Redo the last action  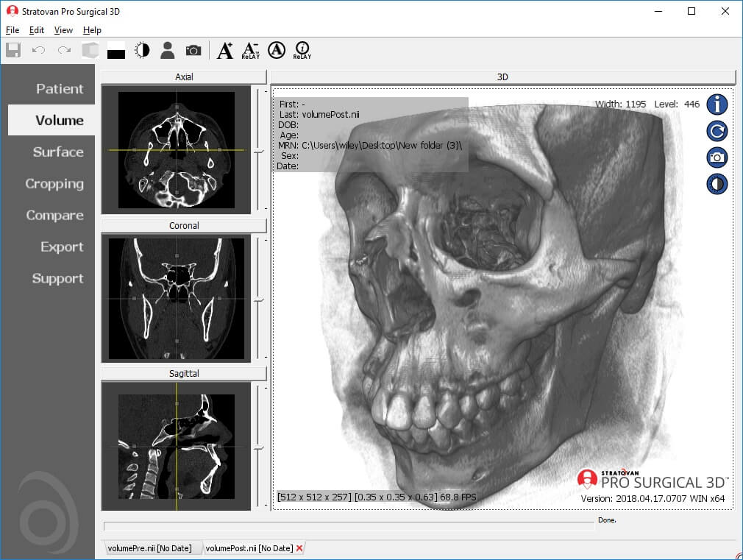point(63,50)
